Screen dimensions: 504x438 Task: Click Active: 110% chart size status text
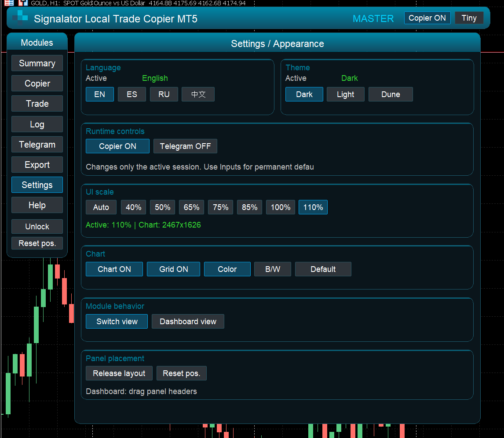(143, 225)
